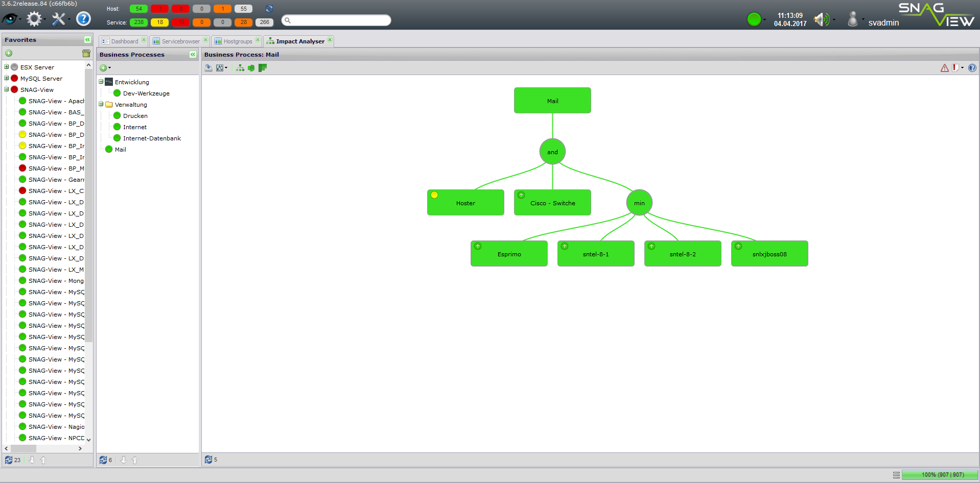Collapse the Entwicklung folder
This screenshot has width=980, height=483.
101,82
